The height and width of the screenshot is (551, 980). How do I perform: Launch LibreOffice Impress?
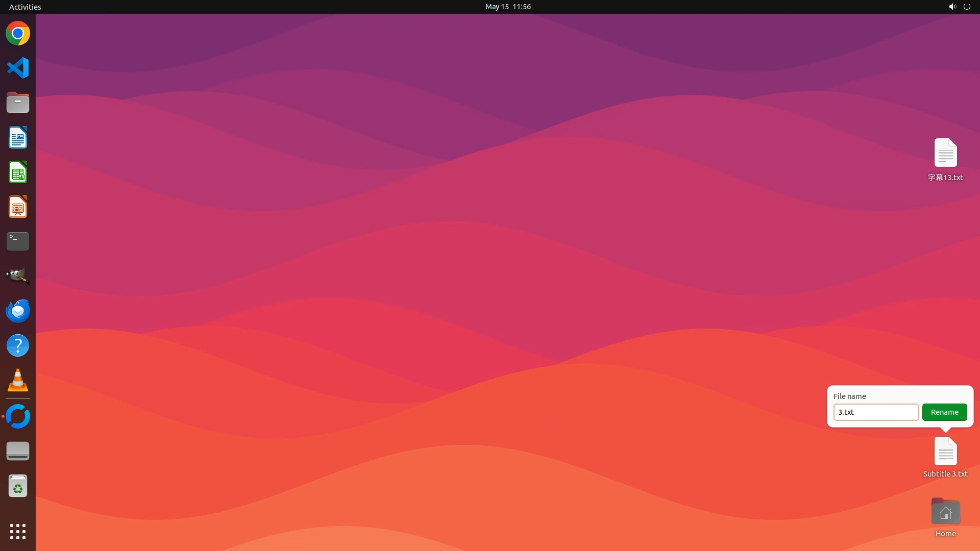(18, 207)
